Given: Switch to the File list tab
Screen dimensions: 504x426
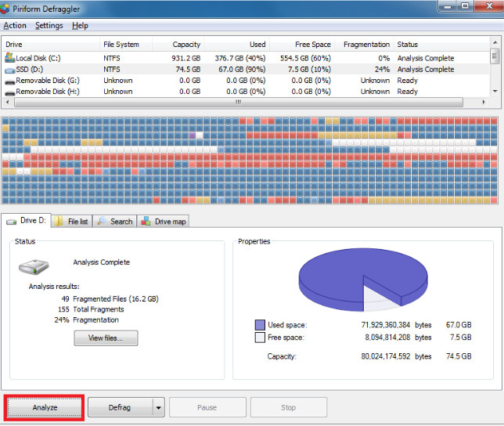Looking at the screenshot, I should coord(72,221).
